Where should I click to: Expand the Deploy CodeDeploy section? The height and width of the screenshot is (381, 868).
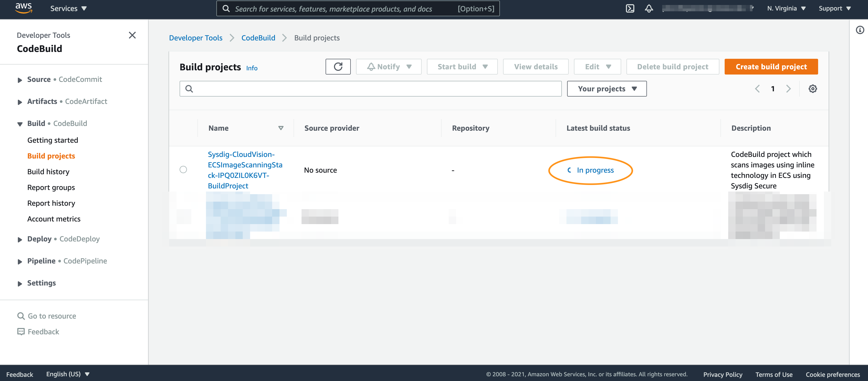(20, 240)
